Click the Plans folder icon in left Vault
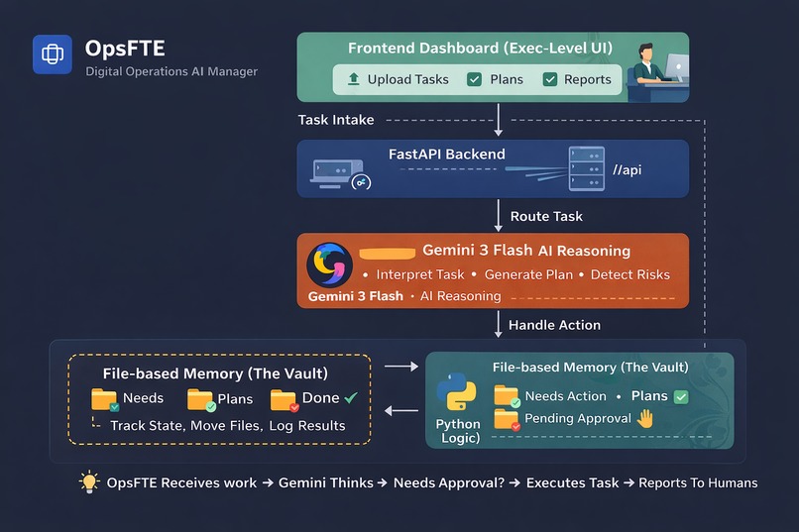 (x=201, y=399)
